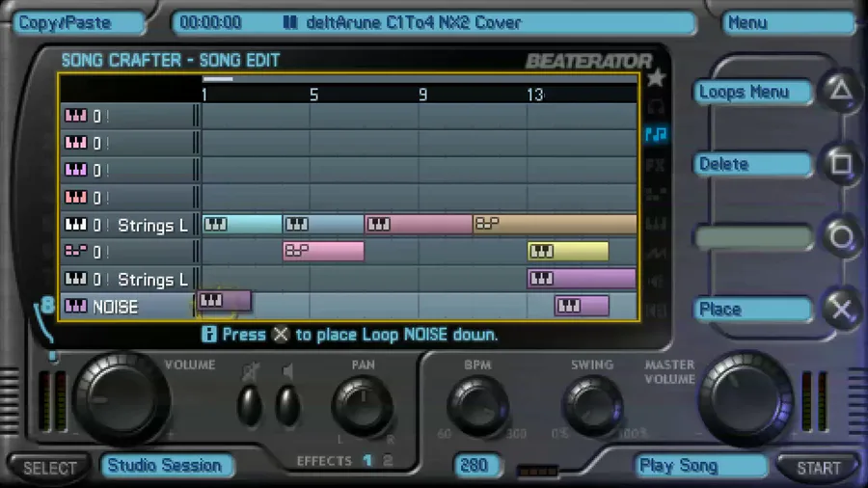Click the X button beside Place
The image size is (868, 488).
[x=841, y=310]
